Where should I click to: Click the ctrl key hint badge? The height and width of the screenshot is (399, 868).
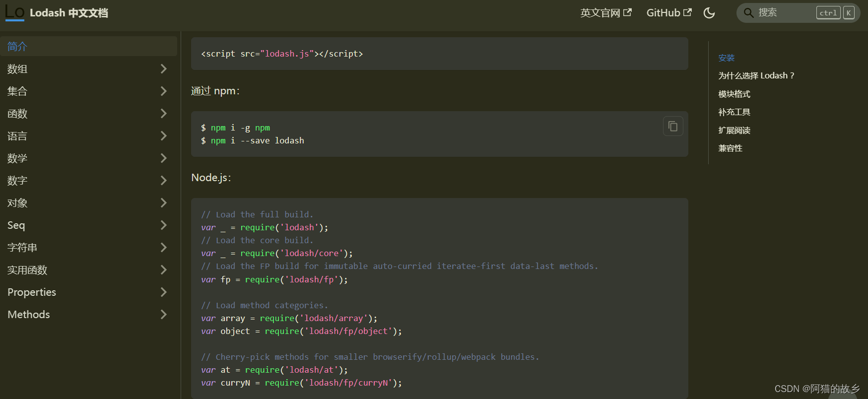[828, 13]
